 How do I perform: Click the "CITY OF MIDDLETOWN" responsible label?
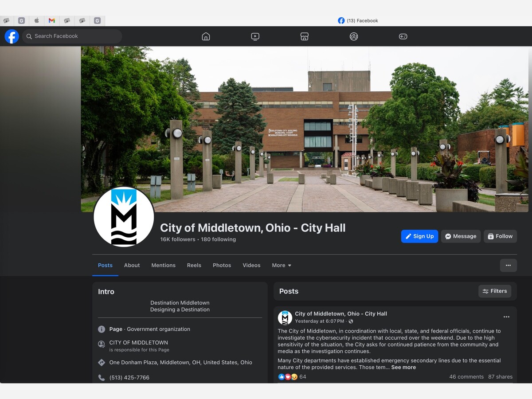[139, 343]
